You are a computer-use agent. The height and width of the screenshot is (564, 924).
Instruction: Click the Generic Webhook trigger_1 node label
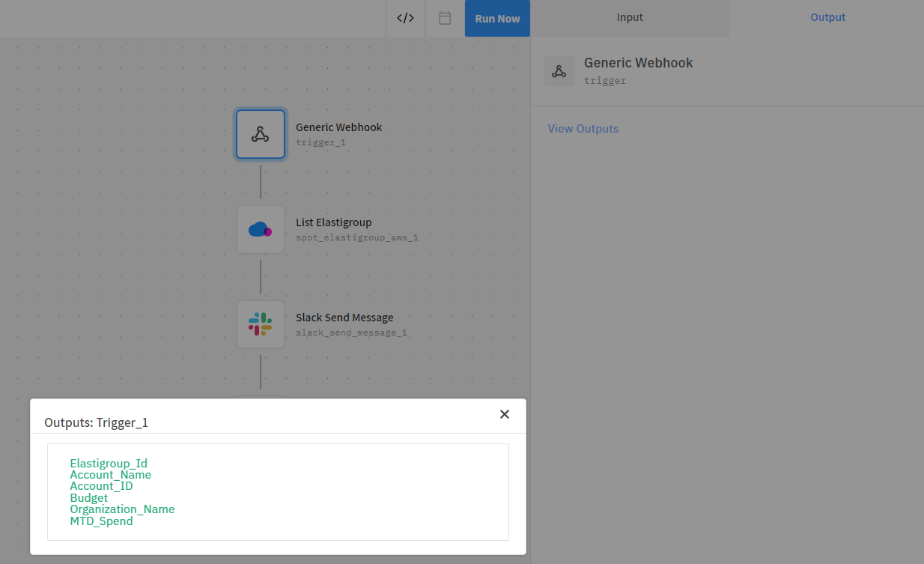[338, 127]
